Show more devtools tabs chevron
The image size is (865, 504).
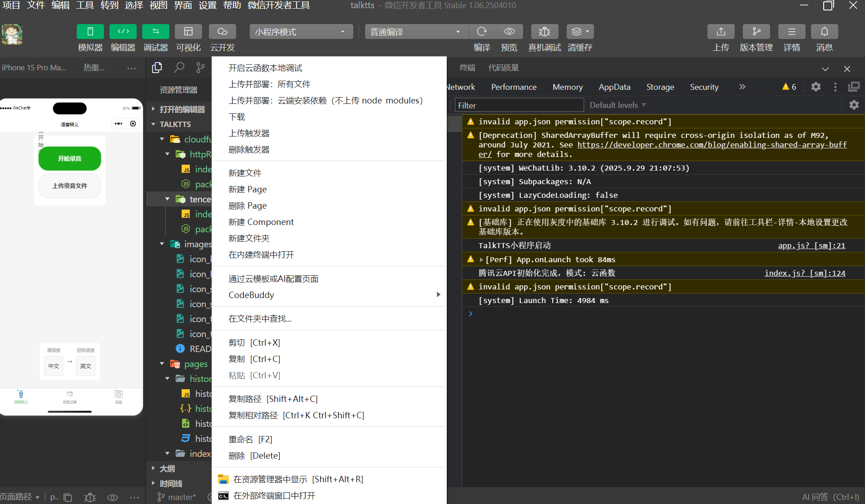click(742, 87)
